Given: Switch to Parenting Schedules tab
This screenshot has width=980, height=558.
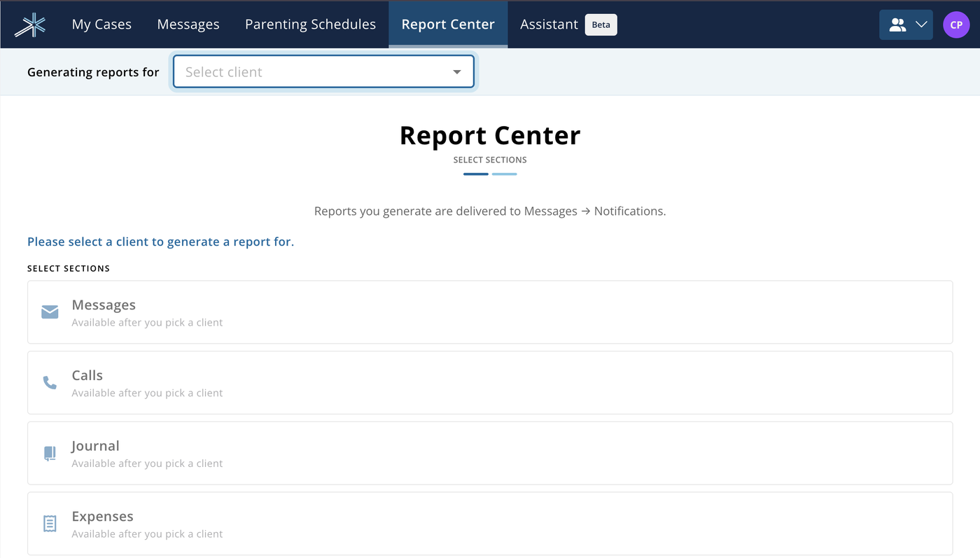Looking at the screenshot, I should pos(310,25).
